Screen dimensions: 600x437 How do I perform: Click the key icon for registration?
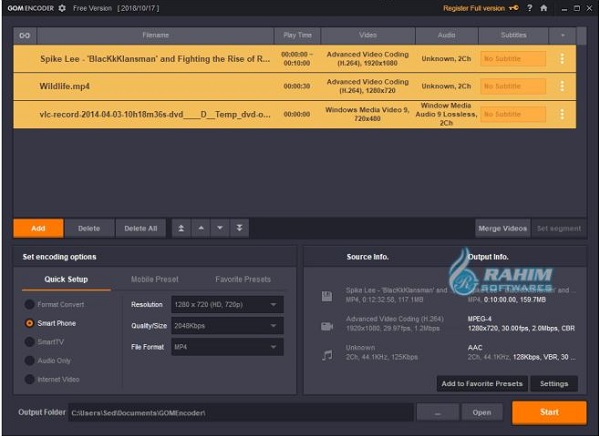pyautogui.click(x=514, y=8)
